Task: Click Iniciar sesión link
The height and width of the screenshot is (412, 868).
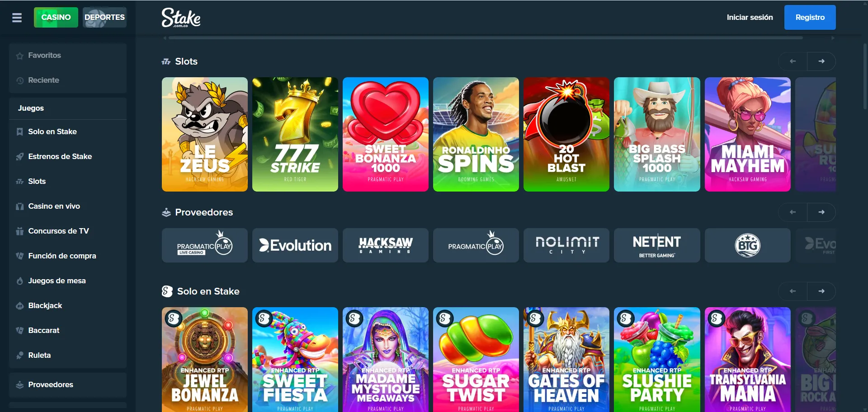Action: 750,17
